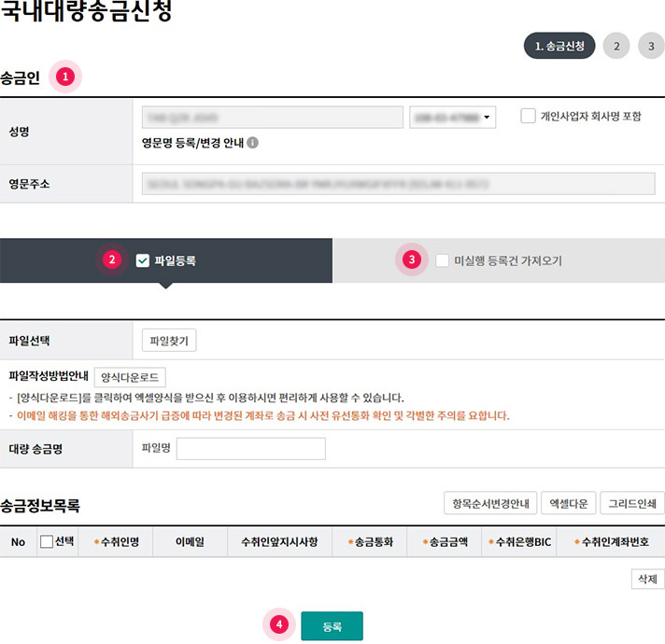Click the 파일명 text input field
This screenshot has height=644, width=665.
pyautogui.click(x=250, y=449)
